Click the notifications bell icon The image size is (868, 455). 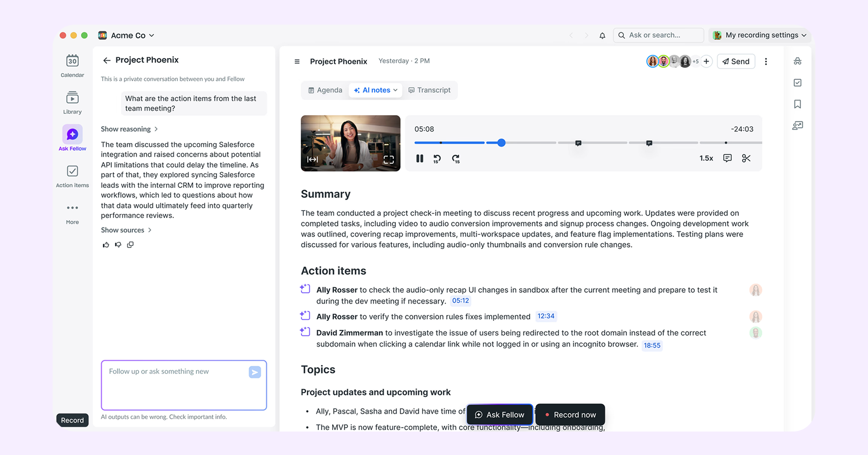[x=602, y=35]
